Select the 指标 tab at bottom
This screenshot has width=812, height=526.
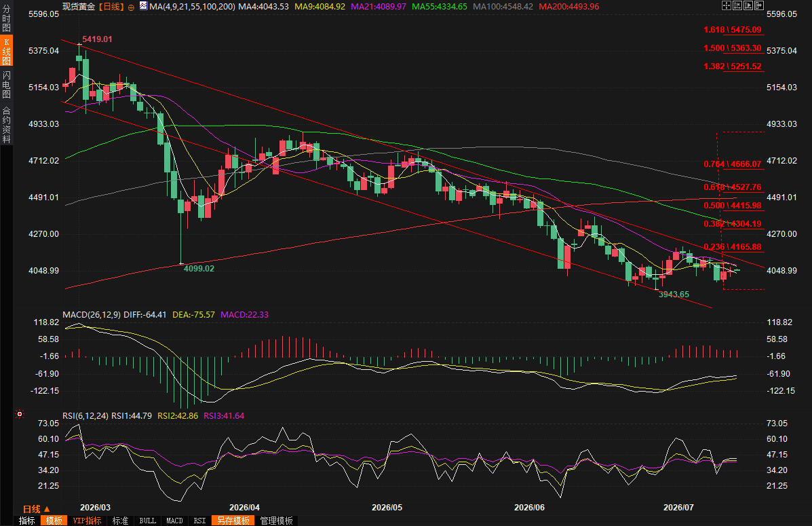pyautogui.click(x=26, y=521)
